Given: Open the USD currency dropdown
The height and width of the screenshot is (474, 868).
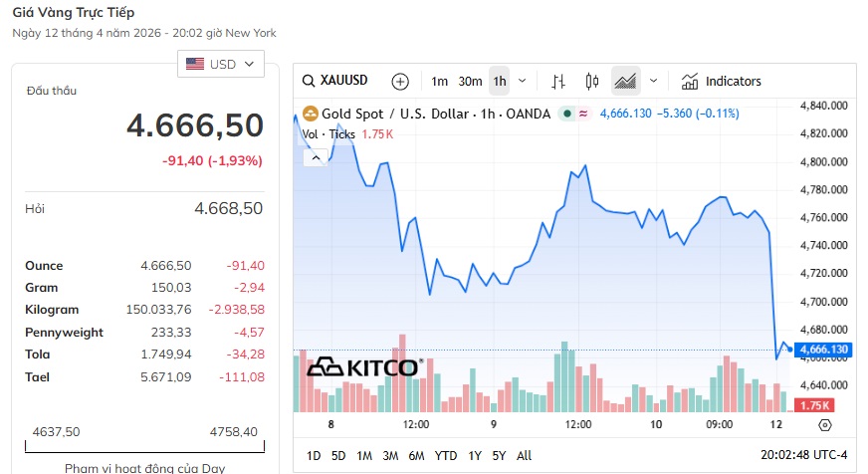Looking at the screenshot, I should (x=221, y=64).
